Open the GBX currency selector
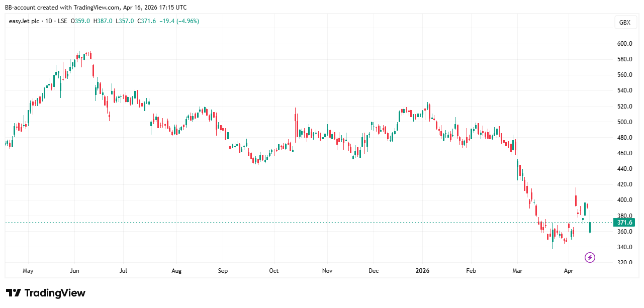Image resolution: width=644 pixels, height=308 pixels. (x=624, y=23)
